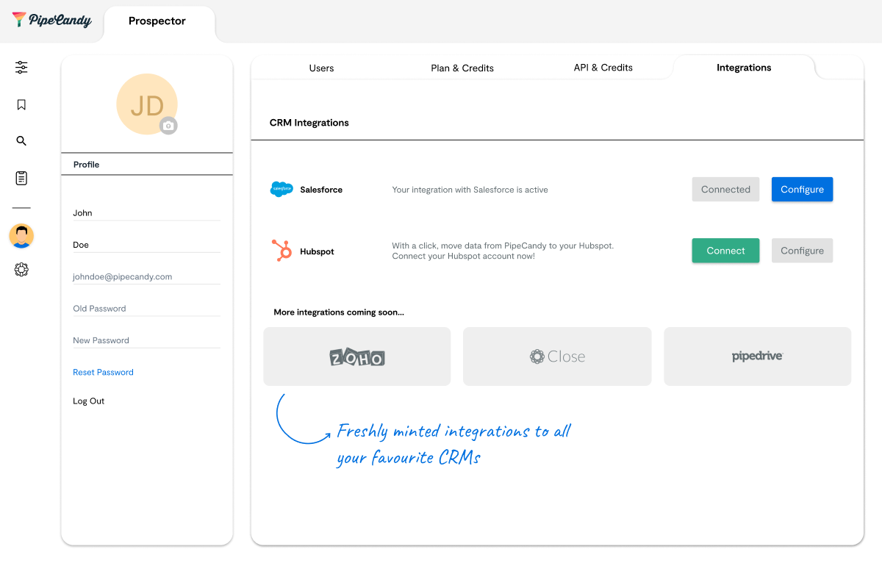Image resolution: width=882 pixels, height=588 pixels.
Task: Click the Salesforce integration name label
Action: [321, 190]
